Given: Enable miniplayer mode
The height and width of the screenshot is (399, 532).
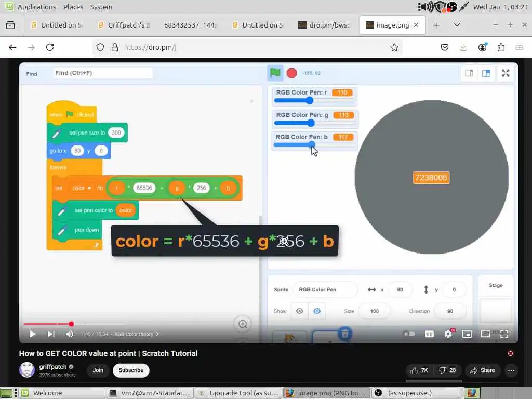Looking at the screenshot, I should 467,334.
